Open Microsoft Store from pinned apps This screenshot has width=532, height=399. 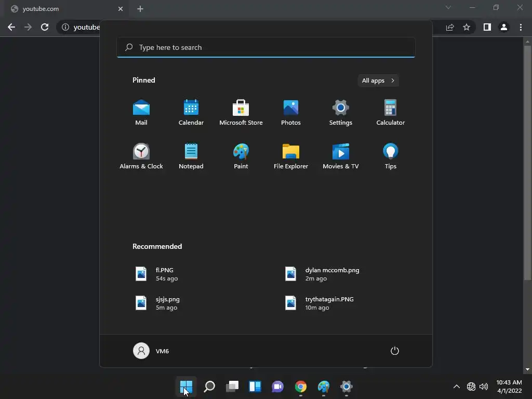coord(241,113)
